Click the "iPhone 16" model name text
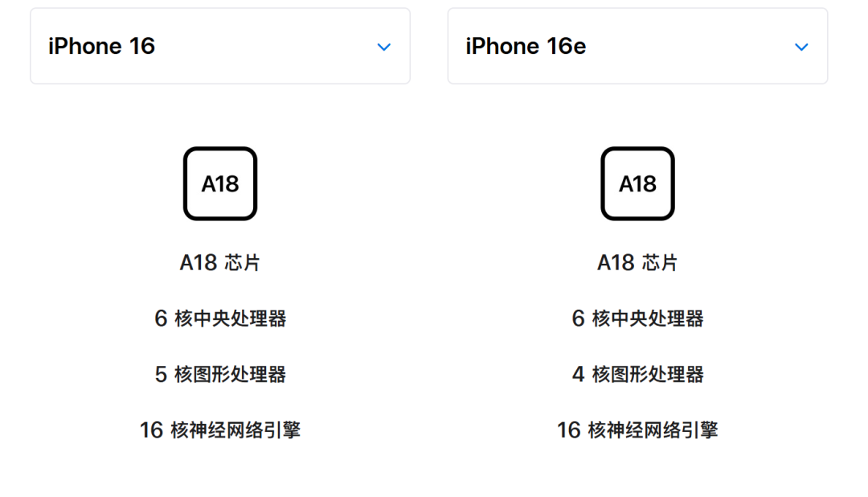Viewport: 868px width, 497px height. tap(101, 47)
